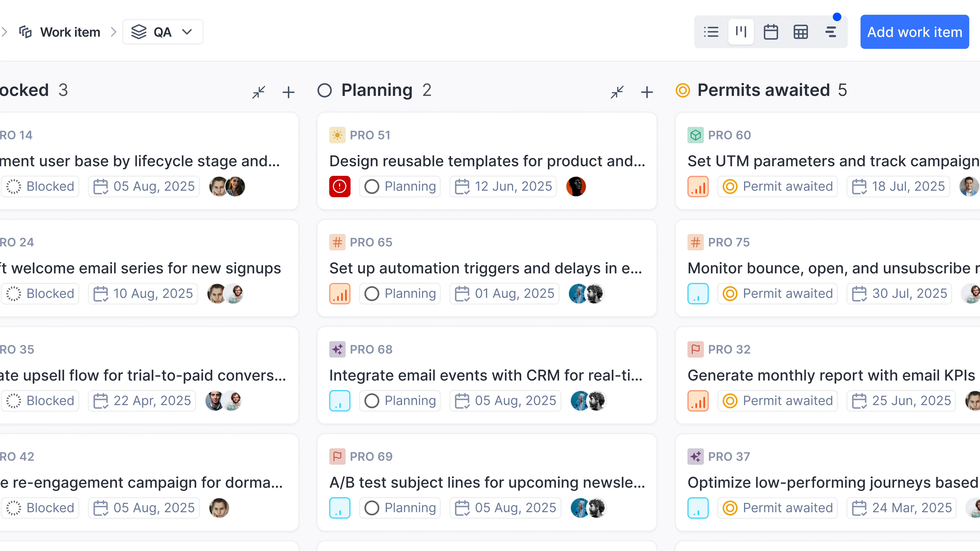Click the urgent priority icon on PRO 51
Screen dimensions: 980x551
pos(340,186)
